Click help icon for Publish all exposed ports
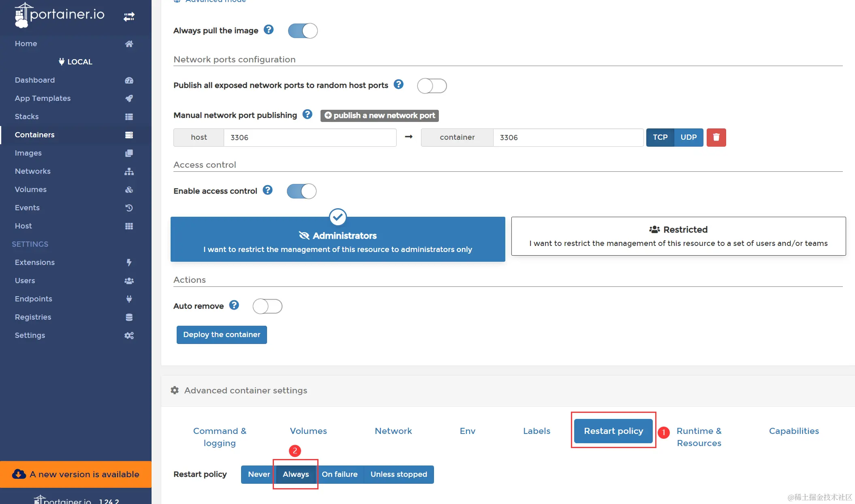The image size is (855, 504). click(399, 84)
